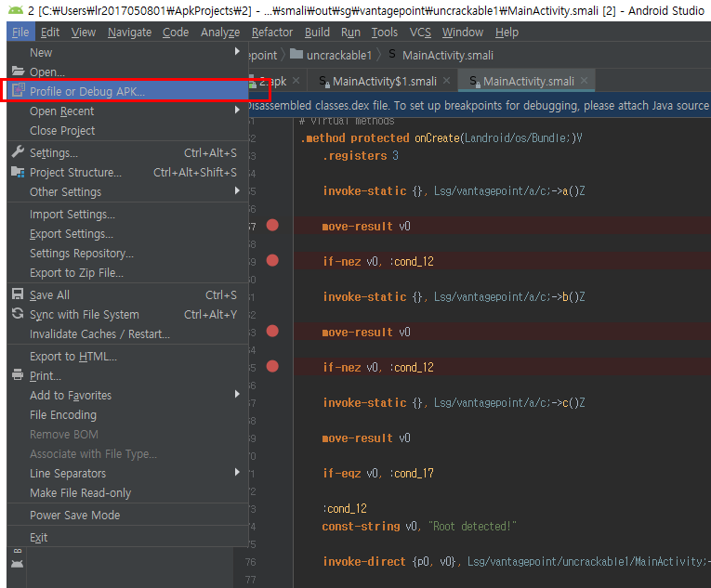Open the File menu

[x=20, y=33]
